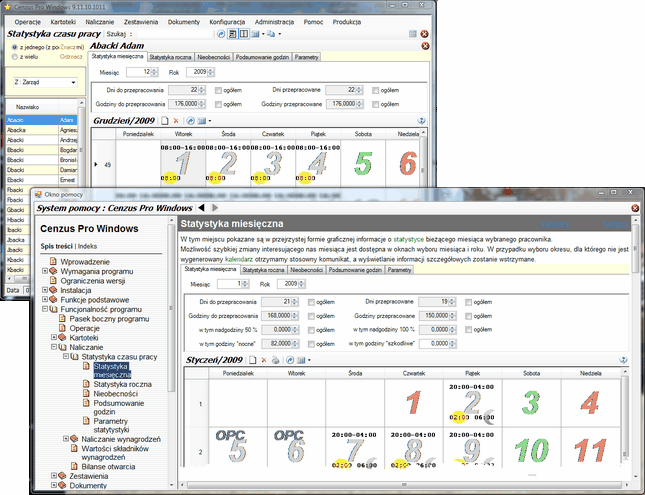Image resolution: width=645 pixels, height=495 pixels.
Task: Click the new document icon beside Grudzień/2009
Action: coord(163,121)
